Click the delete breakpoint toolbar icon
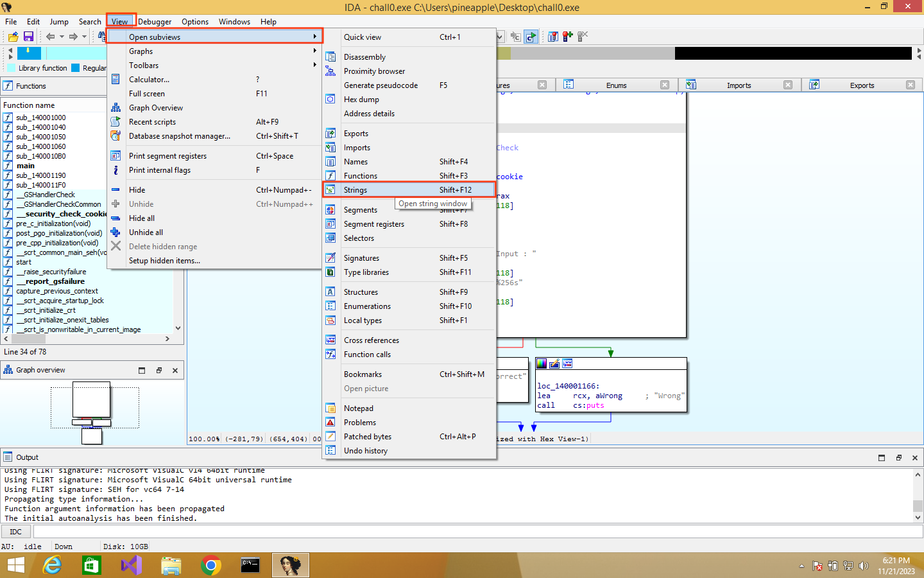This screenshot has width=924, height=578. point(583,37)
